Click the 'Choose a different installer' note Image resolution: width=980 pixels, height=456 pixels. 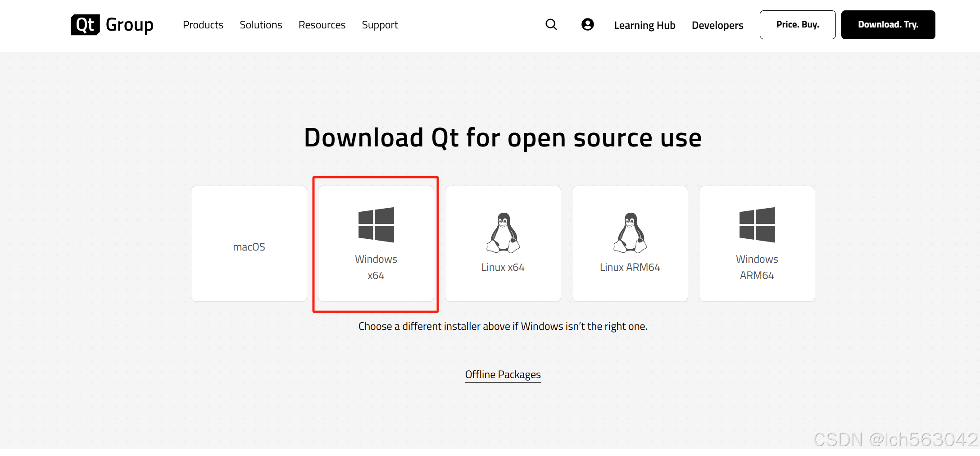click(503, 326)
